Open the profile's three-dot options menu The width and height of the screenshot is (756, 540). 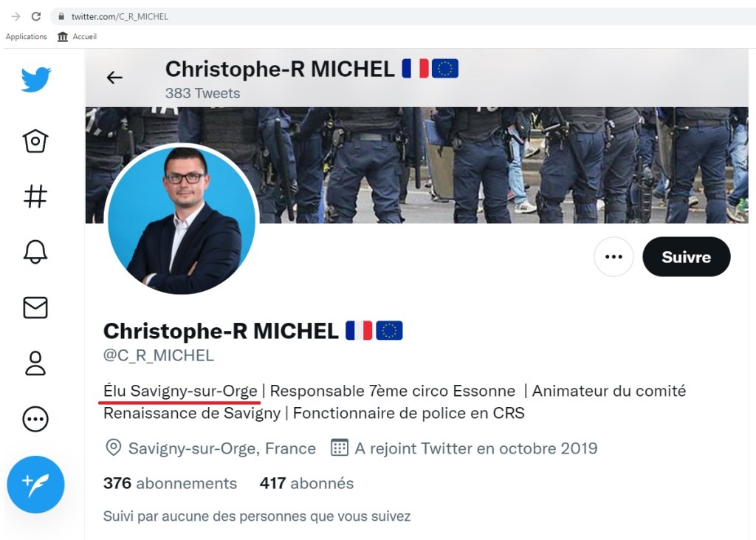[614, 256]
